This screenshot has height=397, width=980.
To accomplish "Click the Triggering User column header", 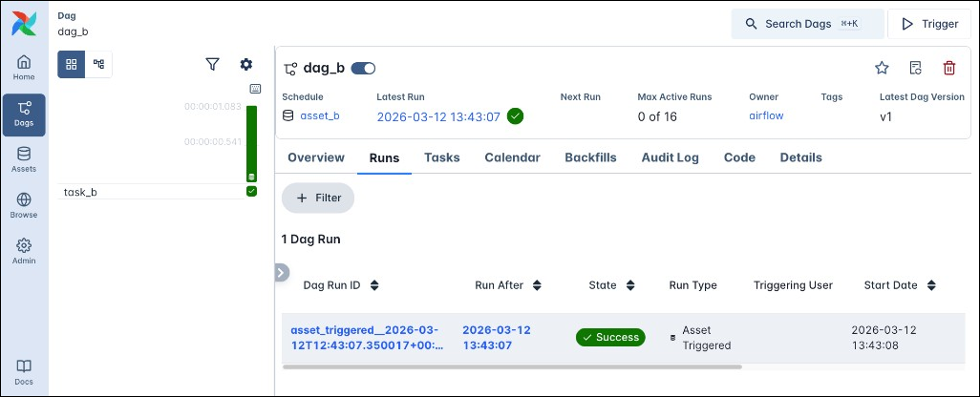I will click(793, 285).
